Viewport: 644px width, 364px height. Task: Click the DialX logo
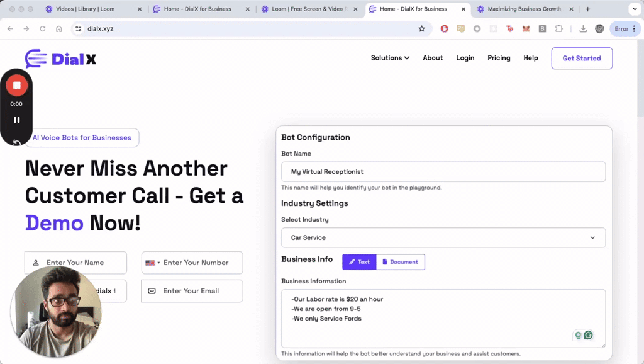click(x=61, y=59)
